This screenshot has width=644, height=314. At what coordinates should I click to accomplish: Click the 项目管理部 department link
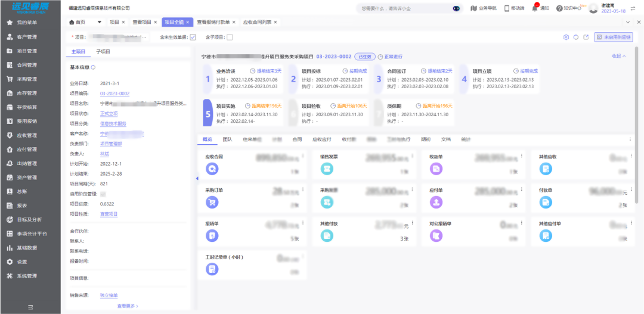click(x=111, y=144)
